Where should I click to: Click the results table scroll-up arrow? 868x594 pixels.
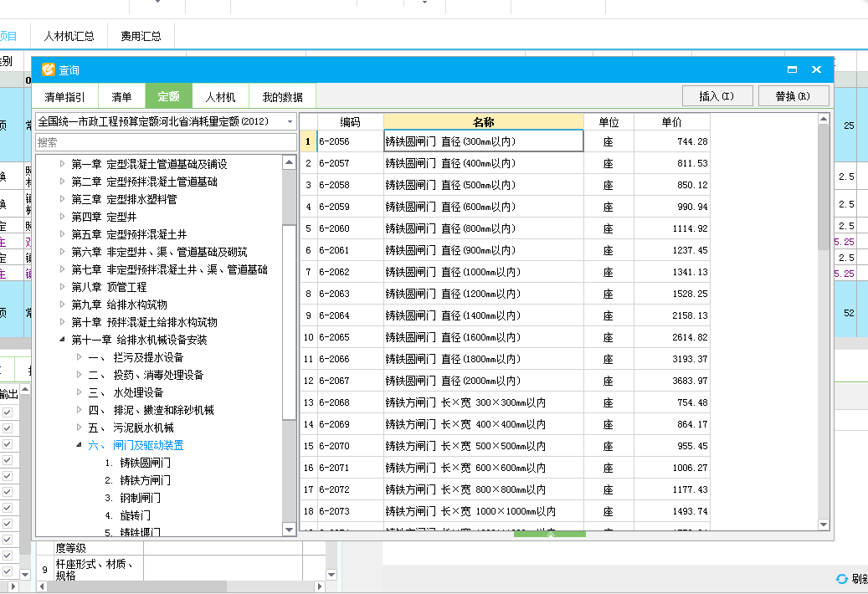click(x=823, y=118)
